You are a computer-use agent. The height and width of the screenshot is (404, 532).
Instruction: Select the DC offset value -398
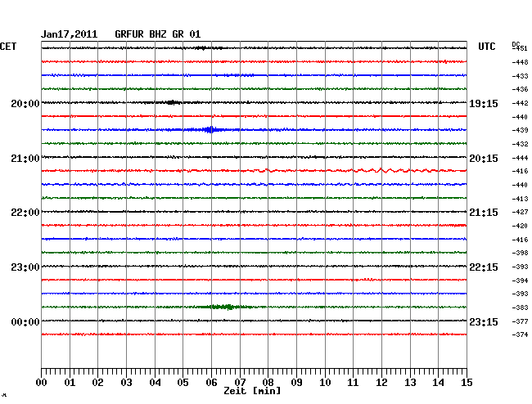[520, 253]
